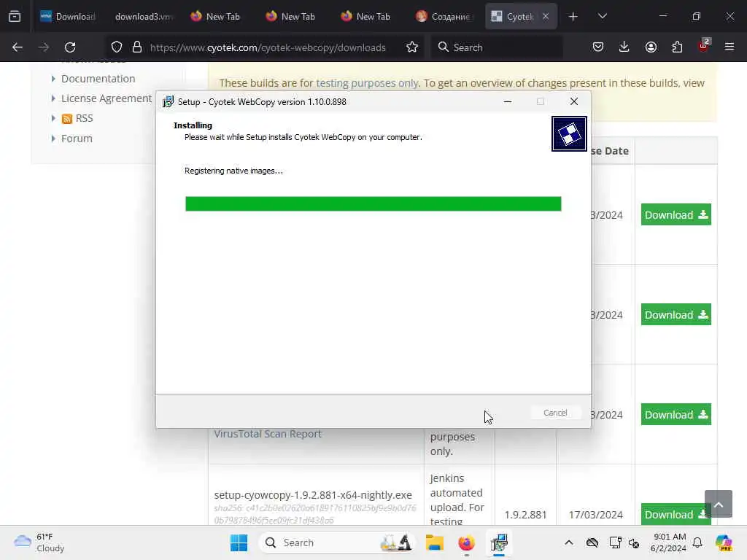Open the extensions puzzle-piece icon

click(x=677, y=47)
